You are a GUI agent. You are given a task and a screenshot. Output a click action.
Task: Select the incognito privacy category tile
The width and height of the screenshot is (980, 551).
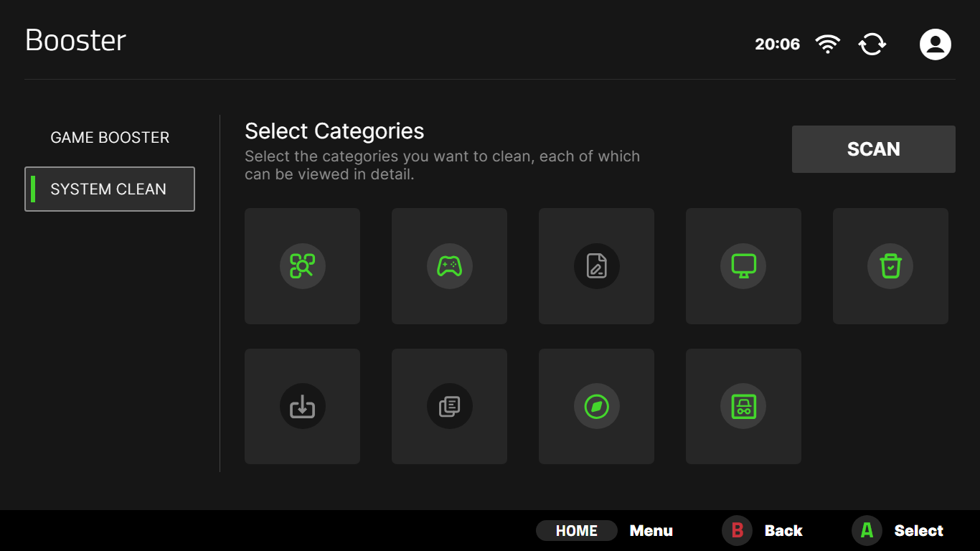click(743, 406)
